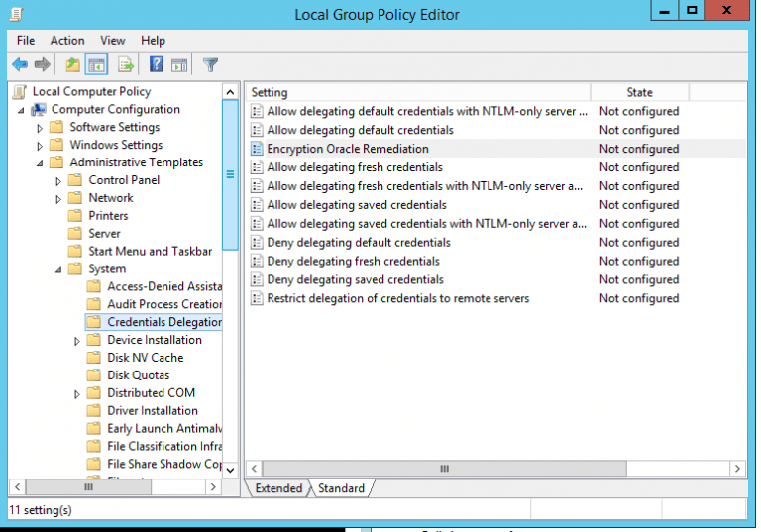
Task: Expand the Distributed COM tree node
Action: pyautogui.click(x=76, y=394)
